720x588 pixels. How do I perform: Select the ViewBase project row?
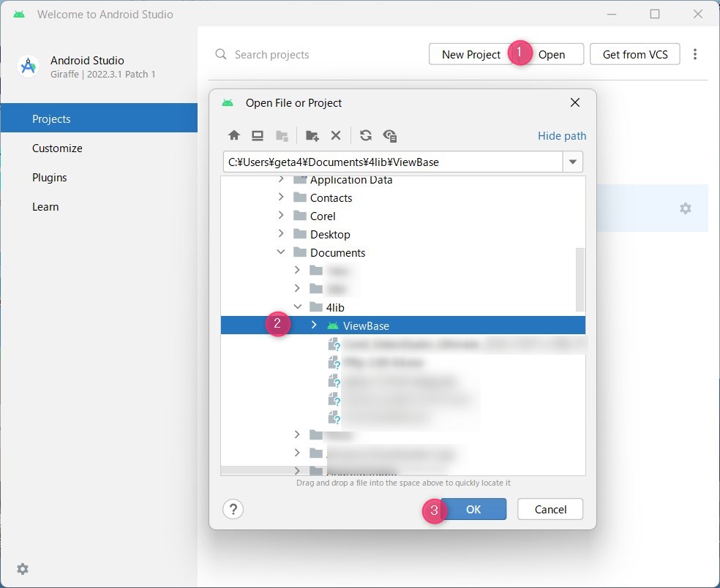coord(403,325)
